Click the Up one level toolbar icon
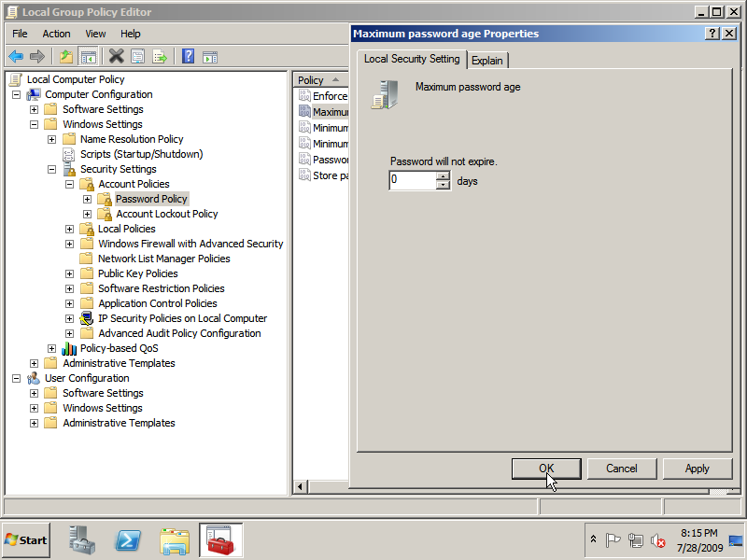This screenshot has width=747, height=560. [66, 57]
